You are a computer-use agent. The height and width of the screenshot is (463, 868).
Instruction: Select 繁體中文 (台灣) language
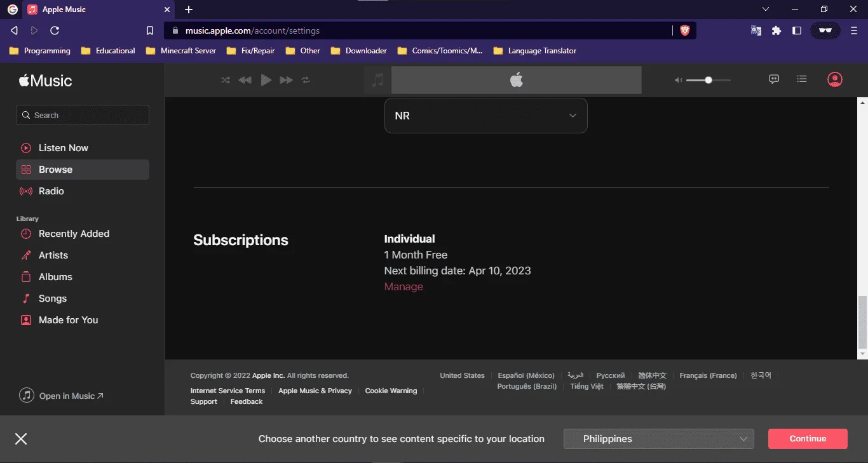pyautogui.click(x=641, y=386)
